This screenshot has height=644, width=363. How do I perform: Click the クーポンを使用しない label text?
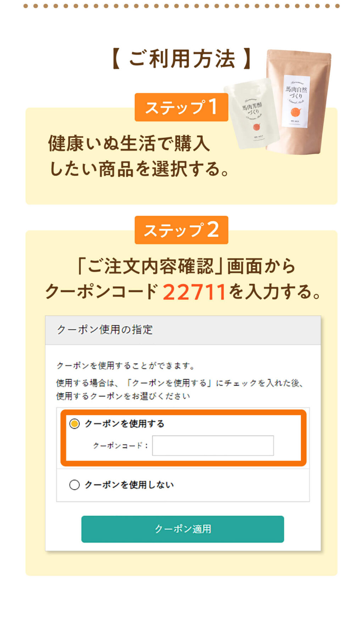(x=129, y=485)
